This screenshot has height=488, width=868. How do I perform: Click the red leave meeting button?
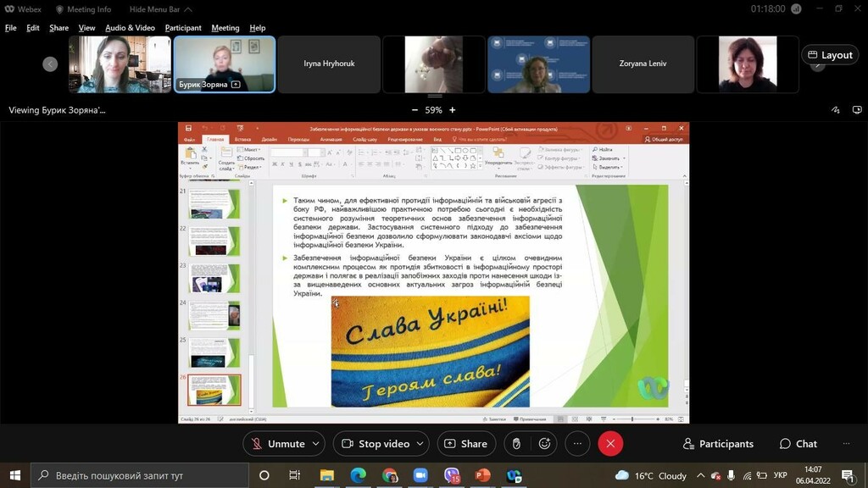tap(610, 444)
